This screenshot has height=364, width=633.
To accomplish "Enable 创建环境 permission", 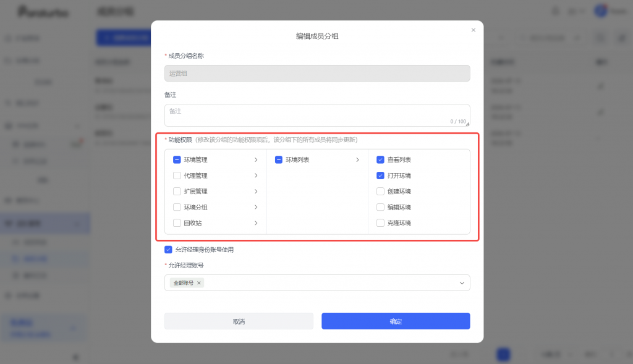I will (380, 192).
